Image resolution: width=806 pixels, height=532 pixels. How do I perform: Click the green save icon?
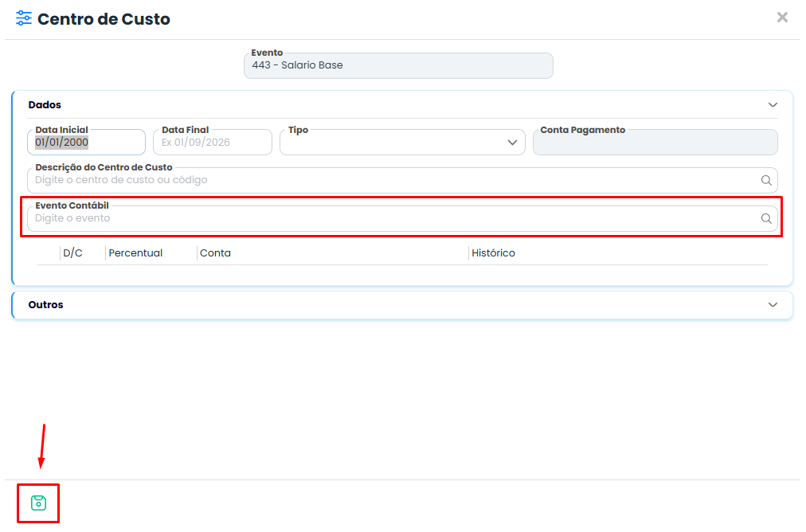click(38, 503)
